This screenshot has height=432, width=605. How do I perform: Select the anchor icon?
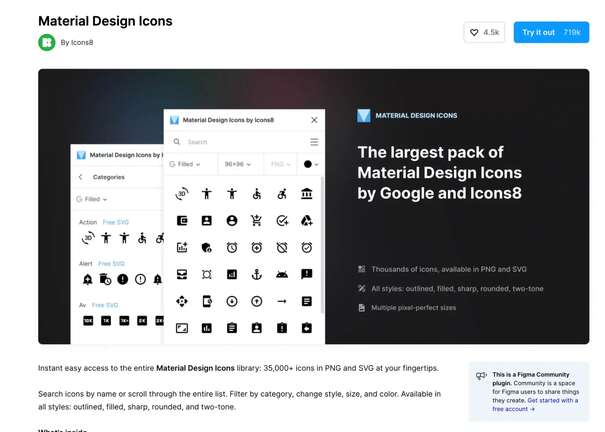[x=257, y=274]
